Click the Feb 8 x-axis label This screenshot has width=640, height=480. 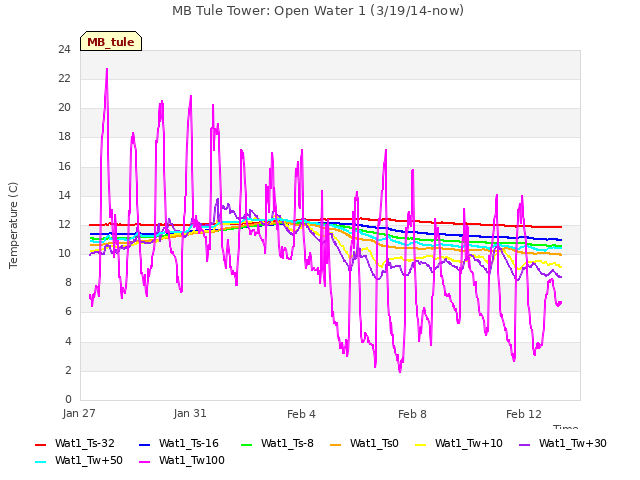[x=412, y=414]
